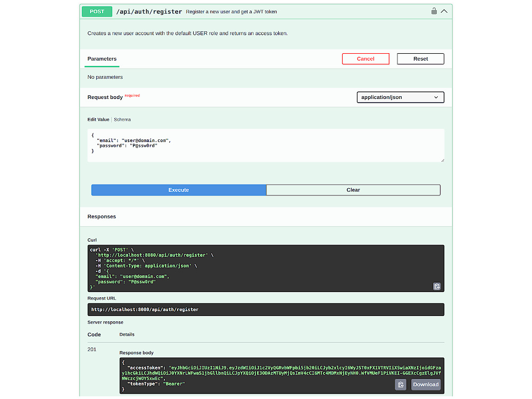Download the response body

tap(426, 385)
